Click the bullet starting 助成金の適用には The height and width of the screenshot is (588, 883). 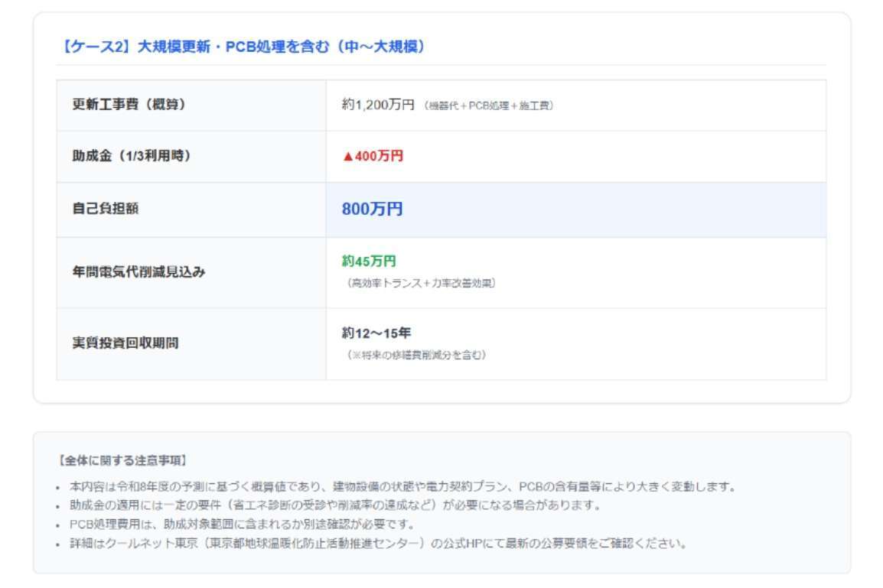[334, 505]
